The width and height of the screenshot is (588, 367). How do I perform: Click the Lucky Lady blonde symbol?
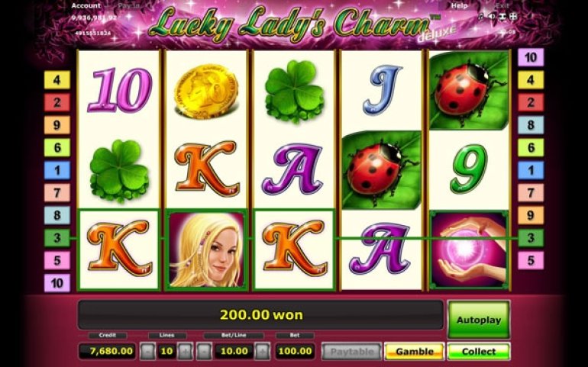pyautogui.click(x=206, y=250)
